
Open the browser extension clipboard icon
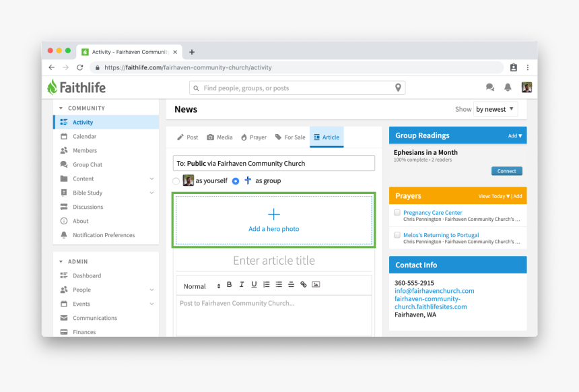tap(513, 67)
